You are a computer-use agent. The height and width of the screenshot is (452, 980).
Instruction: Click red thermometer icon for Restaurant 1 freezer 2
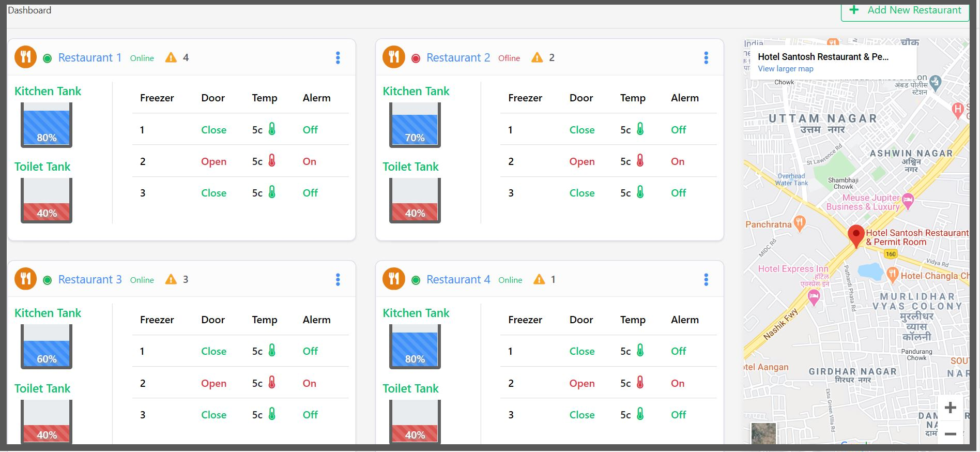click(272, 161)
